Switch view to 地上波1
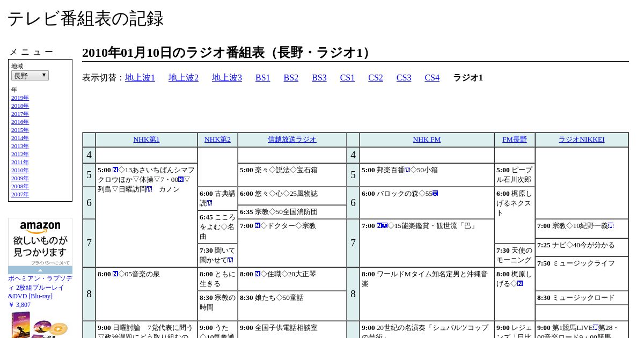This screenshot has height=338, width=644. (140, 78)
